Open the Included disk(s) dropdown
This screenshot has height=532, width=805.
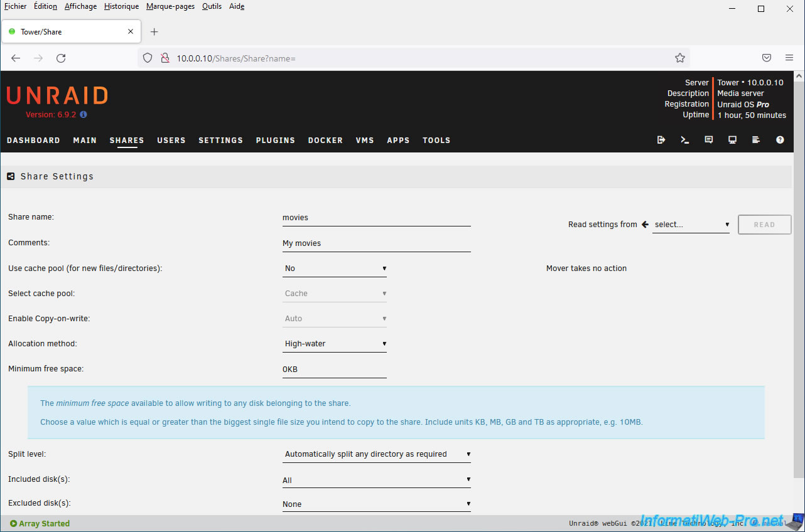tap(376, 480)
